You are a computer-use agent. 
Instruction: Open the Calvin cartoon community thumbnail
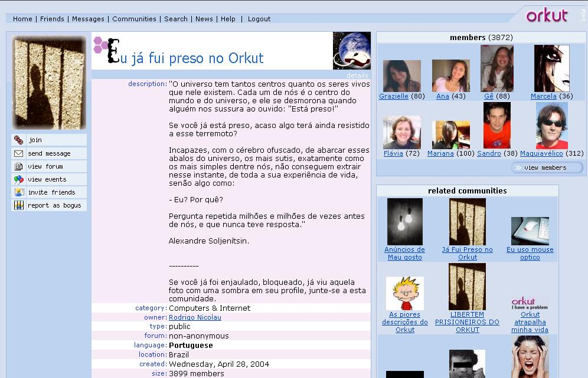404,293
